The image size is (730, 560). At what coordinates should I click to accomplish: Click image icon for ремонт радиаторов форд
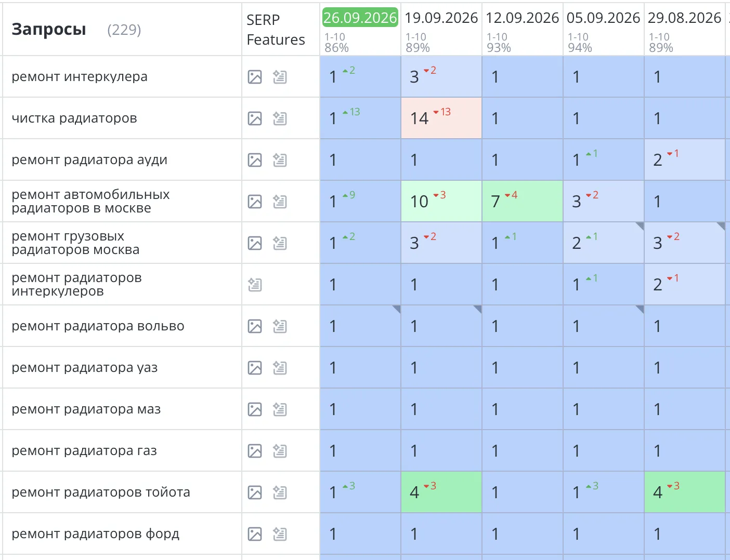(x=255, y=534)
